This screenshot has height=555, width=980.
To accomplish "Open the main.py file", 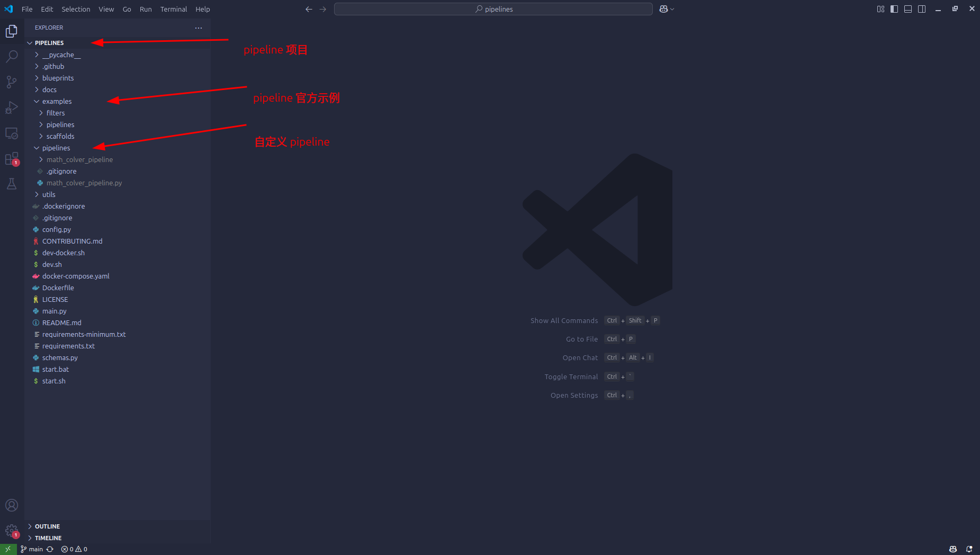I will click(118, 311).
